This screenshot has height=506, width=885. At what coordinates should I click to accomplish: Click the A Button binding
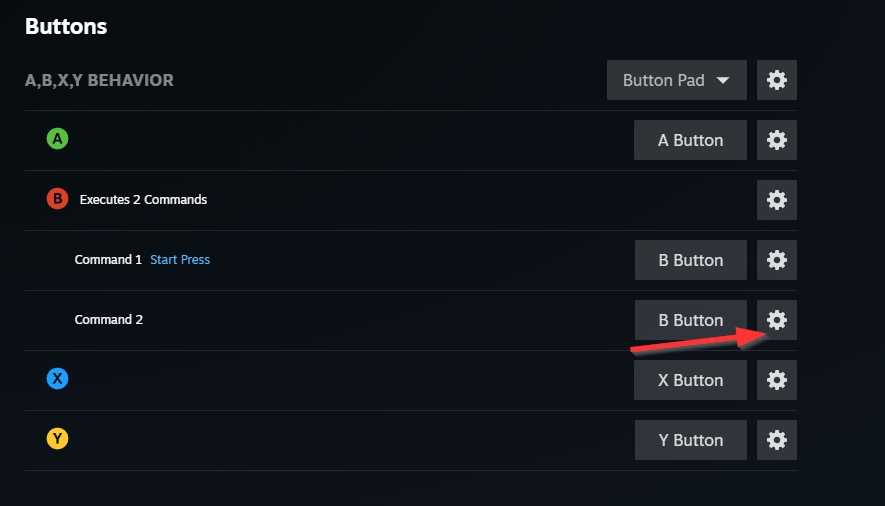(x=690, y=140)
